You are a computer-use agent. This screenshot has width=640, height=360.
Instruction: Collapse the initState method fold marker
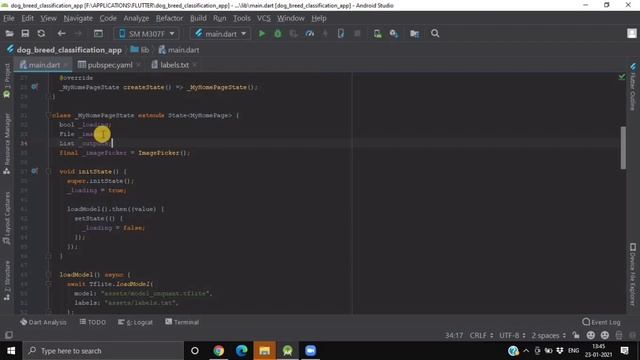(x=48, y=171)
